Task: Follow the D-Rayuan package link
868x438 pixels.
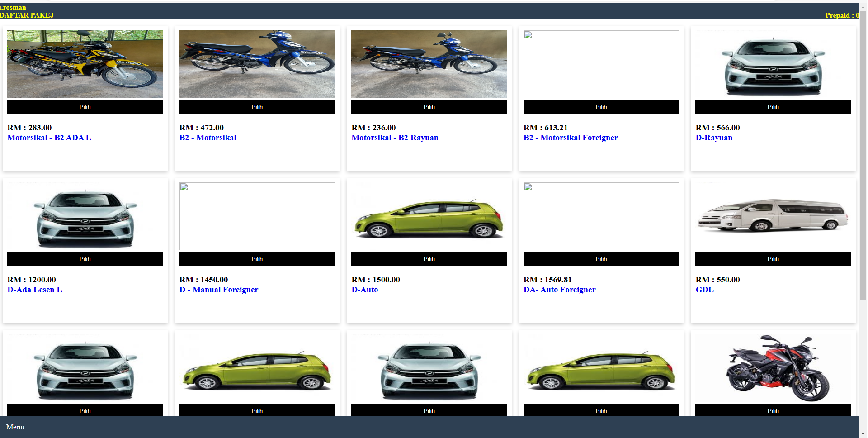Action: 714,138
